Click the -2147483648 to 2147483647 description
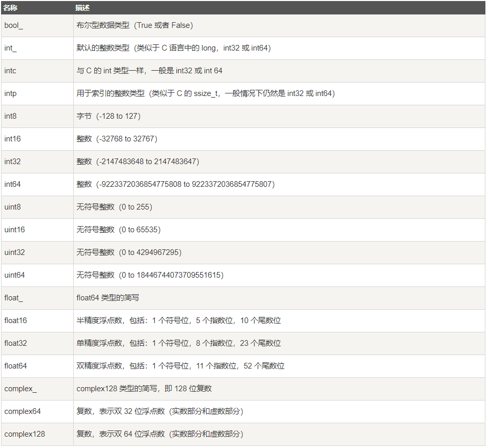The height and width of the screenshot is (448, 488). (x=138, y=162)
